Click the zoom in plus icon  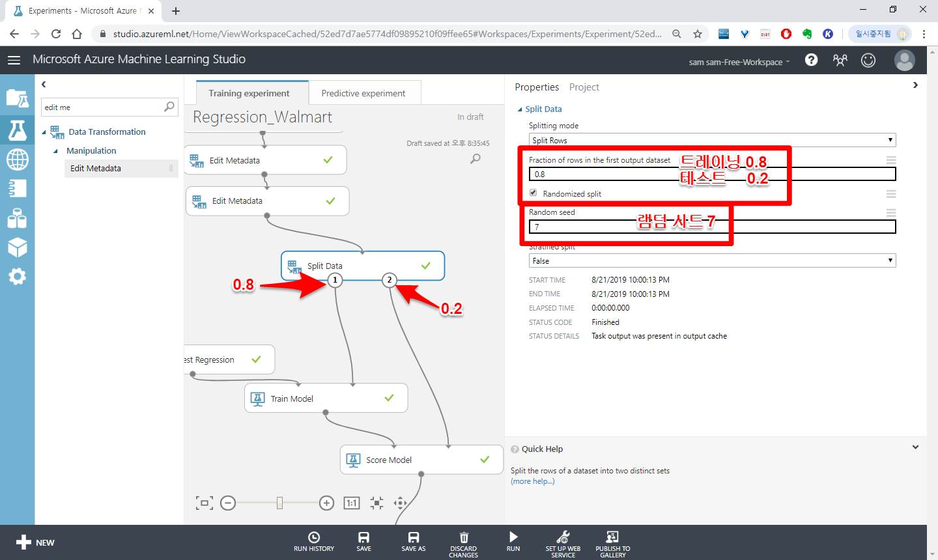(x=327, y=503)
